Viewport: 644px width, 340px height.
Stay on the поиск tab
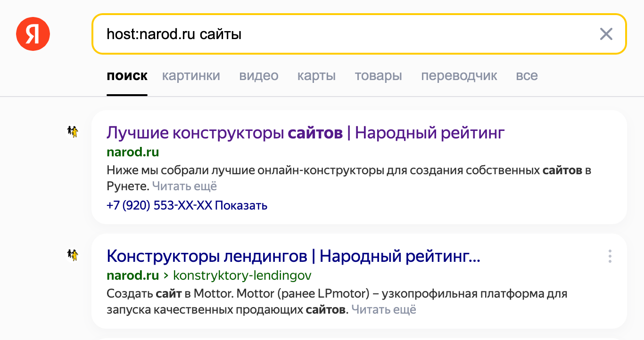(127, 75)
